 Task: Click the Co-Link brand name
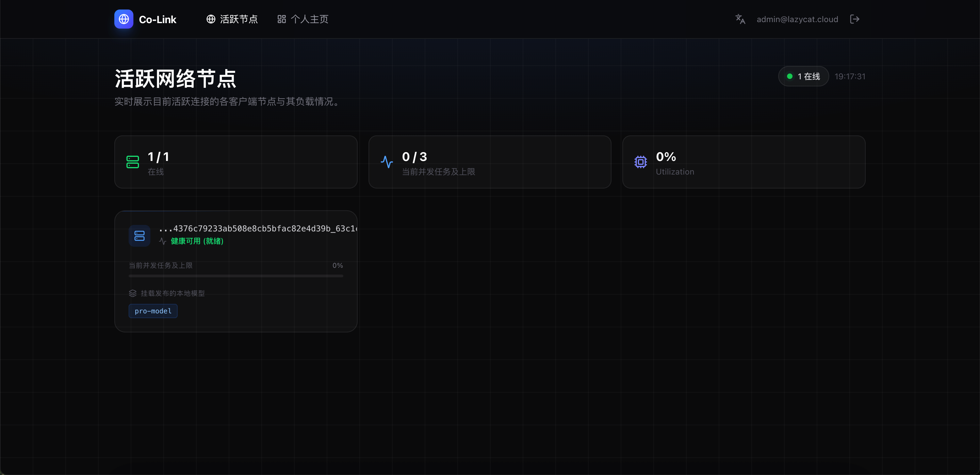point(158,19)
